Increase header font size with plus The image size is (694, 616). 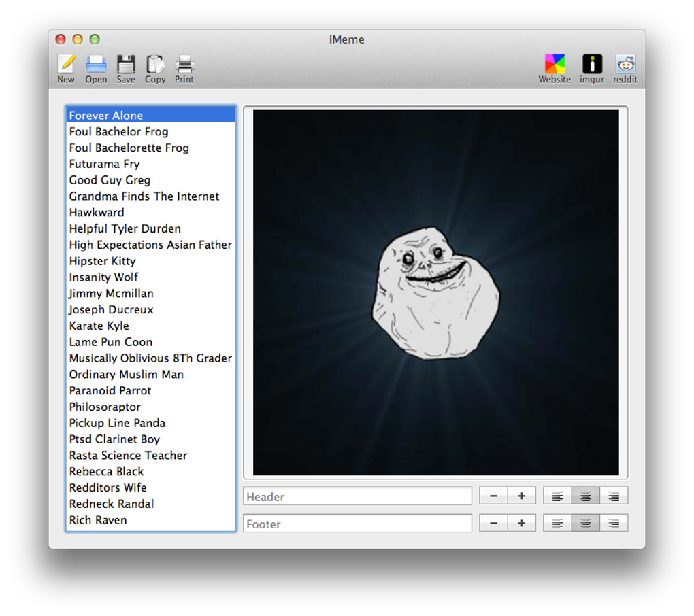click(522, 496)
